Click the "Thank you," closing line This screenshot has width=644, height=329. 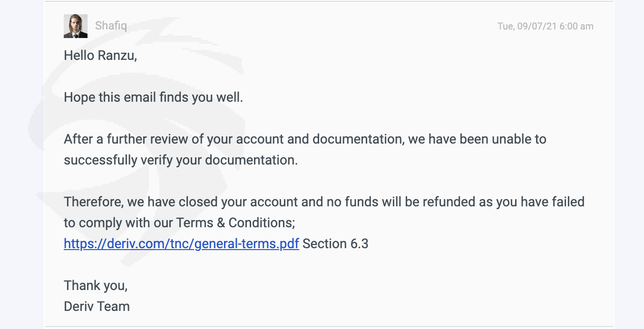pos(96,286)
